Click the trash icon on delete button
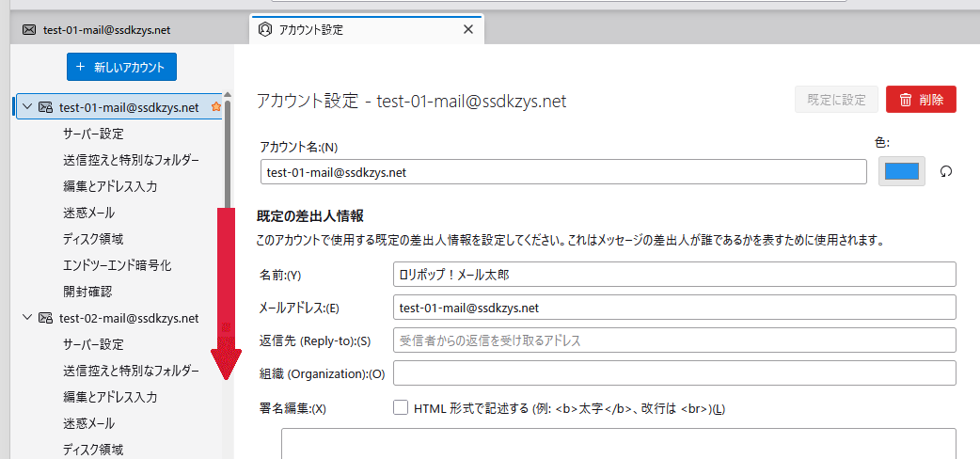 point(905,100)
